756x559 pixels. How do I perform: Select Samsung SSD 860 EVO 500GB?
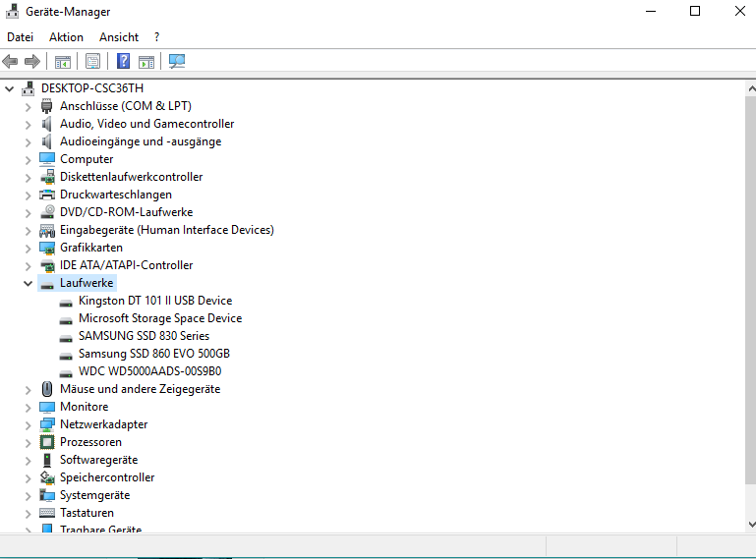154,354
